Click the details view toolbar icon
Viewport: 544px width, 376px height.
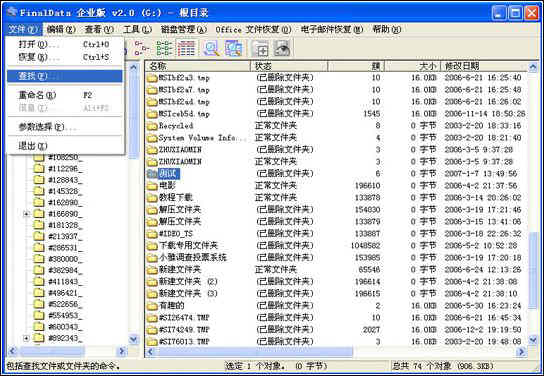[x=186, y=48]
